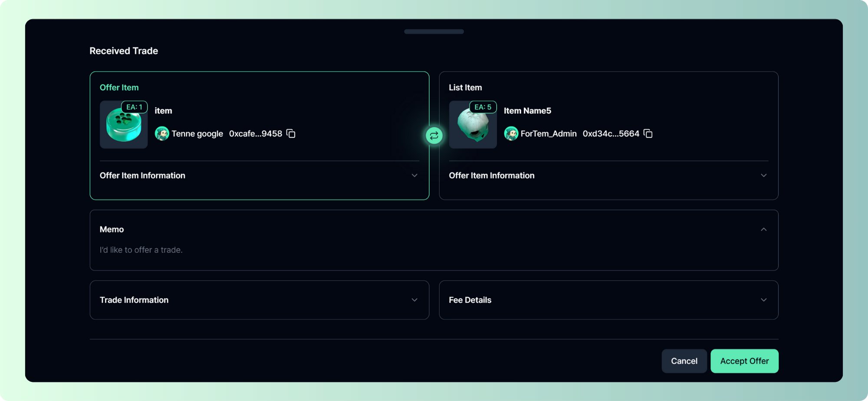Expand the Trade Information section
Screen dimensions: 868x401
click(x=414, y=300)
